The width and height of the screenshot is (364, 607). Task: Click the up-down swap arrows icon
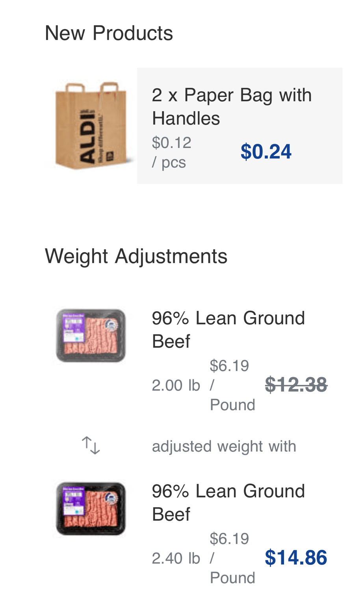pyautogui.click(x=91, y=446)
